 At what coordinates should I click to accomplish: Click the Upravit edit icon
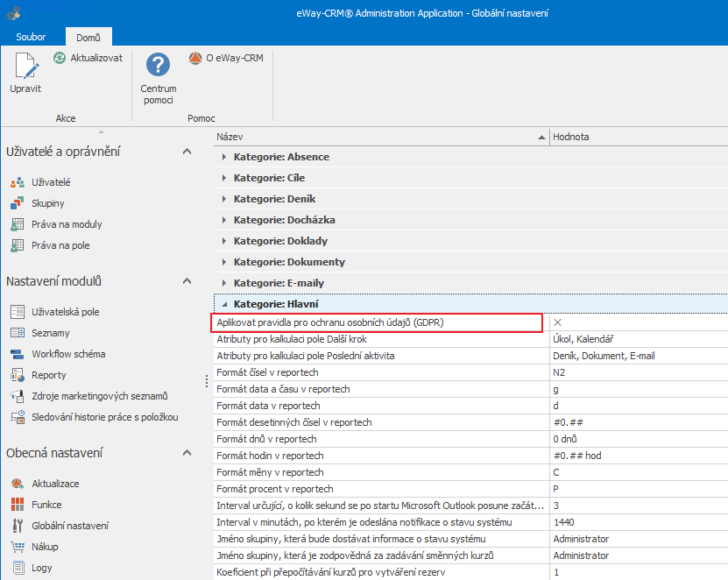[26, 66]
